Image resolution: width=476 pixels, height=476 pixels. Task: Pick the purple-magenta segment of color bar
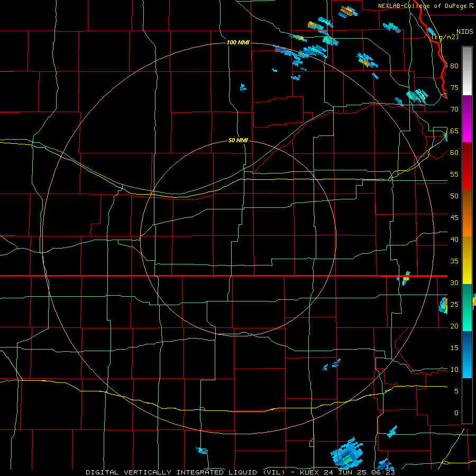(467, 118)
